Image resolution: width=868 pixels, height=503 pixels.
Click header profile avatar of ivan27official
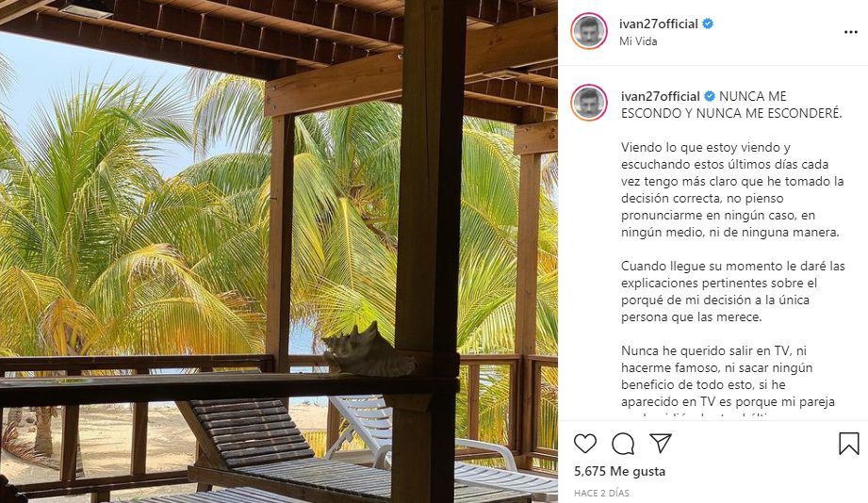[x=589, y=31]
